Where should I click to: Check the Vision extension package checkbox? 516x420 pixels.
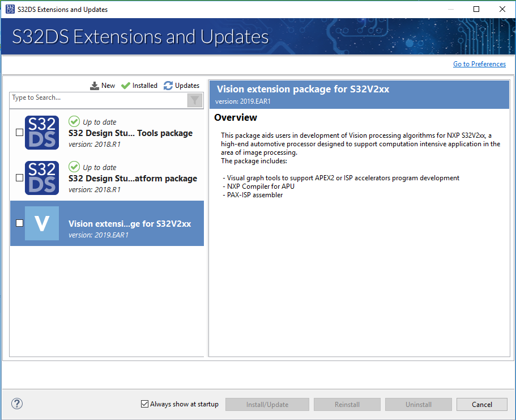[20, 223]
